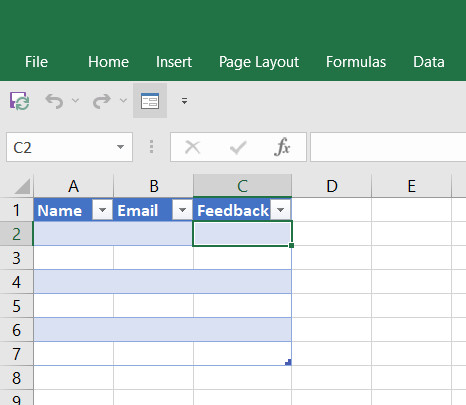Switch to the Insert tab
This screenshot has height=405, width=466.
(x=174, y=62)
